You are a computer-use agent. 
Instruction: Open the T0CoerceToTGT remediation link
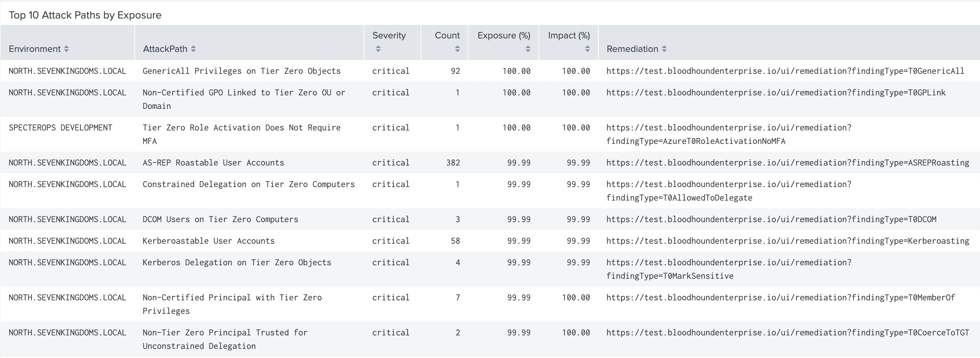[x=788, y=332]
